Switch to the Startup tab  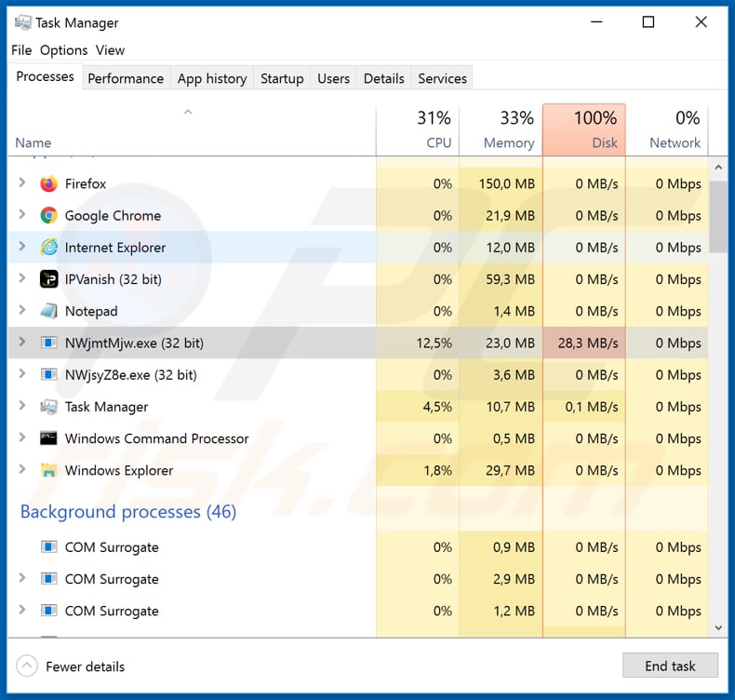click(x=282, y=78)
